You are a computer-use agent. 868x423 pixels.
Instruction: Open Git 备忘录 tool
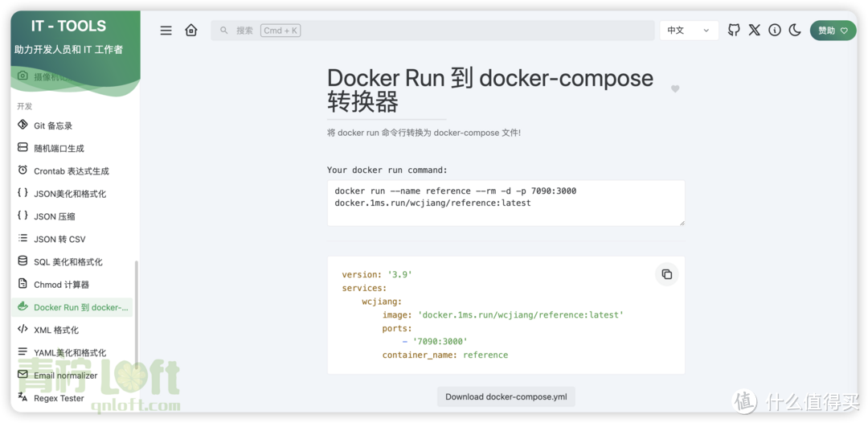(53, 125)
